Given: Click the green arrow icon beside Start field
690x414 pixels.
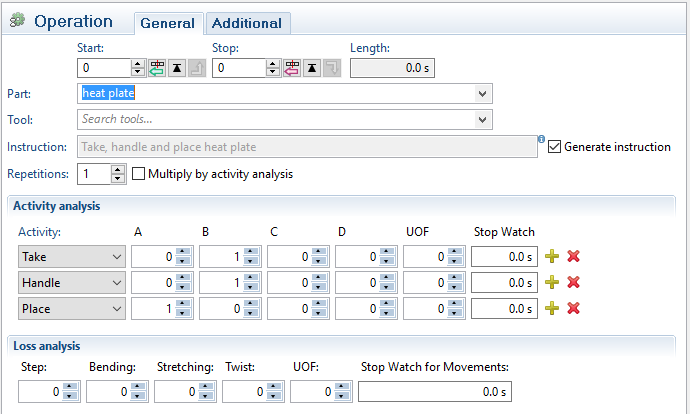Looking at the screenshot, I should click(x=157, y=68).
